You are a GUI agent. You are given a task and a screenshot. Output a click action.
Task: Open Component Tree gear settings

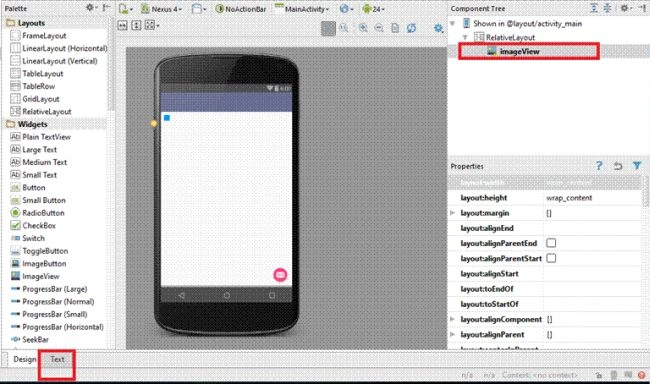[x=625, y=8]
